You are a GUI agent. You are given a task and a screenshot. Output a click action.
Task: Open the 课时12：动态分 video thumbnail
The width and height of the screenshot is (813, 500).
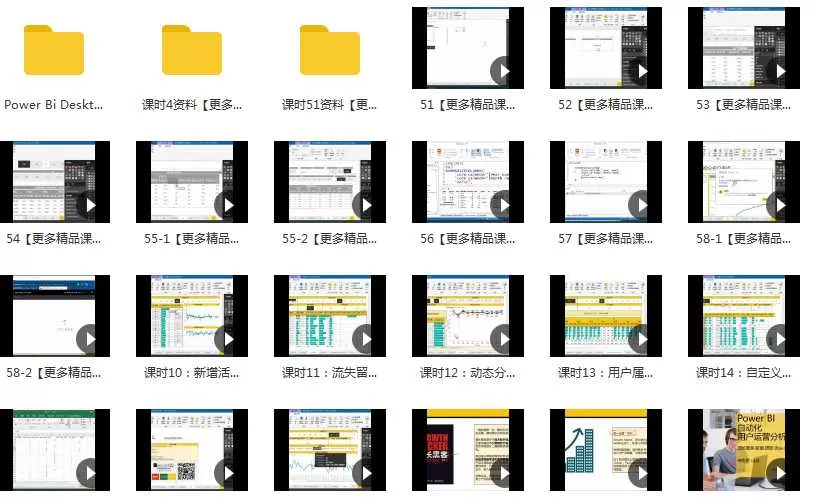(x=468, y=315)
